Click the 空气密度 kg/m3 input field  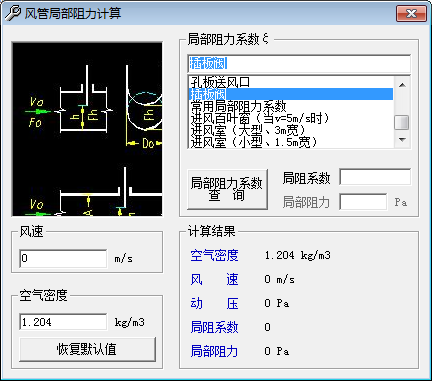click(x=63, y=322)
